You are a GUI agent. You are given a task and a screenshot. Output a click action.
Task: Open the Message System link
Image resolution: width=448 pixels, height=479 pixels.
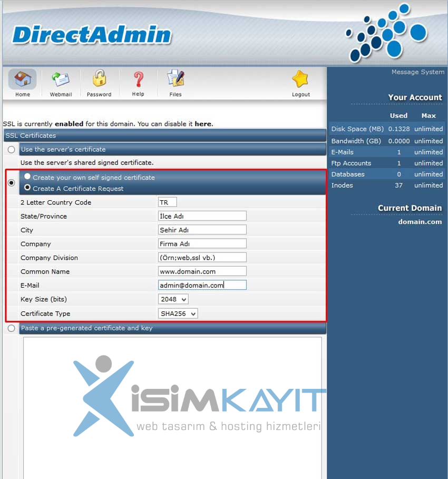click(x=418, y=72)
